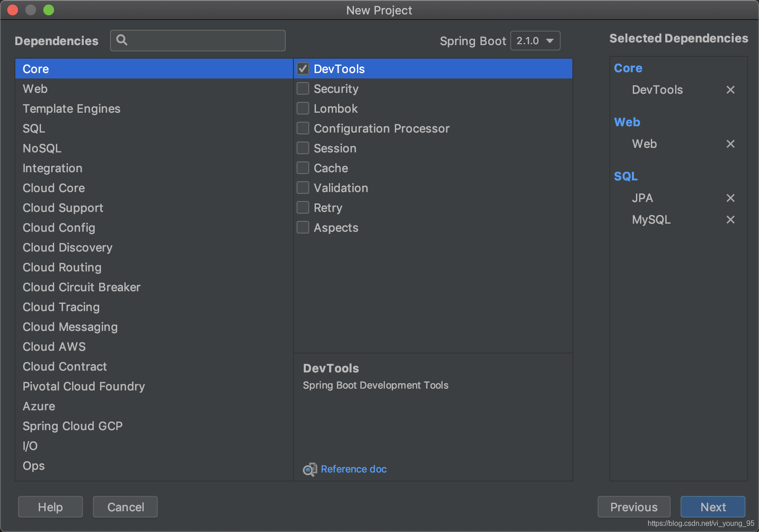Choose the Cloud AWS category

click(154, 347)
